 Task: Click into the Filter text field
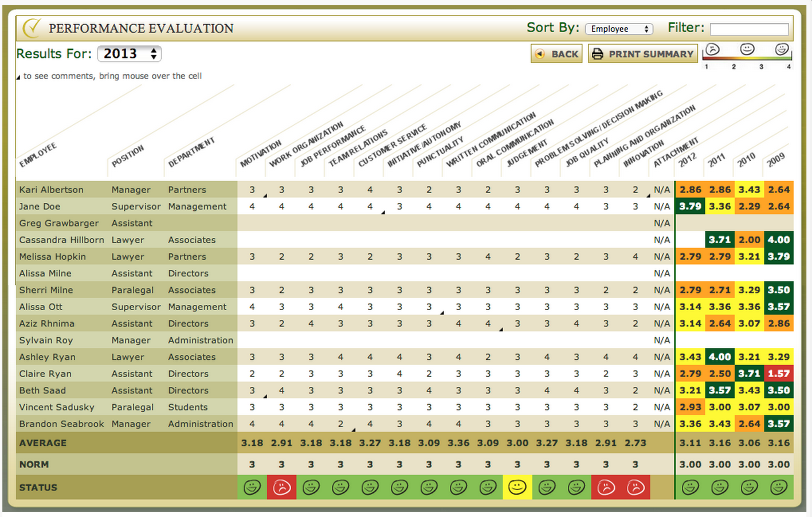point(749,29)
